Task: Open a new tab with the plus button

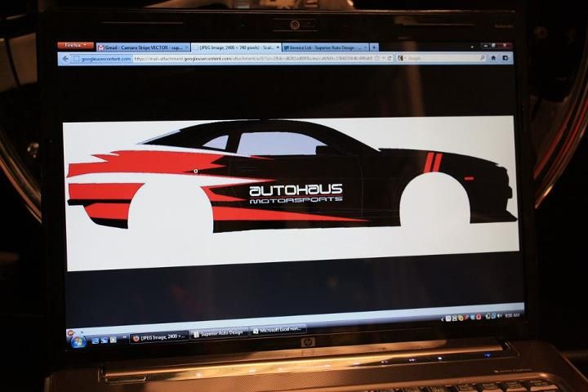Action: click(374, 47)
